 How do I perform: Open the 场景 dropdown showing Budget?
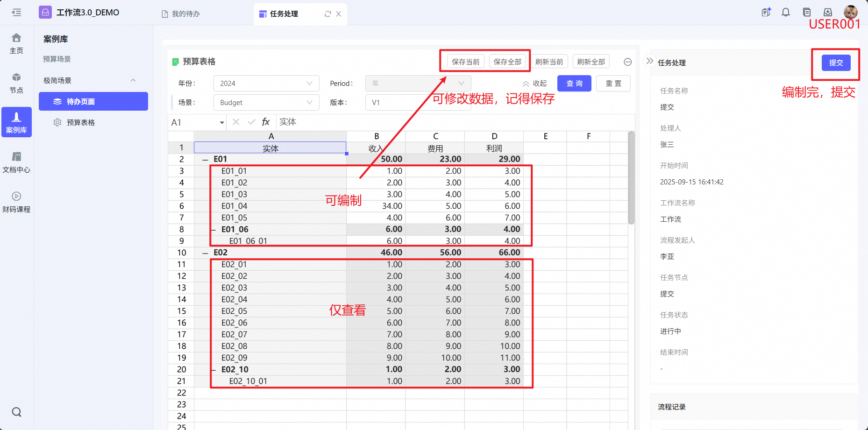(x=266, y=103)
